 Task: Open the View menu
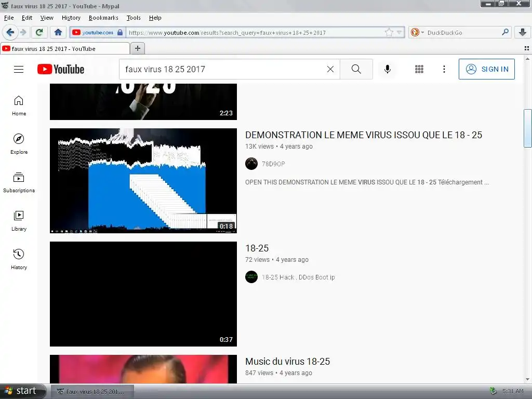[47, 18]
